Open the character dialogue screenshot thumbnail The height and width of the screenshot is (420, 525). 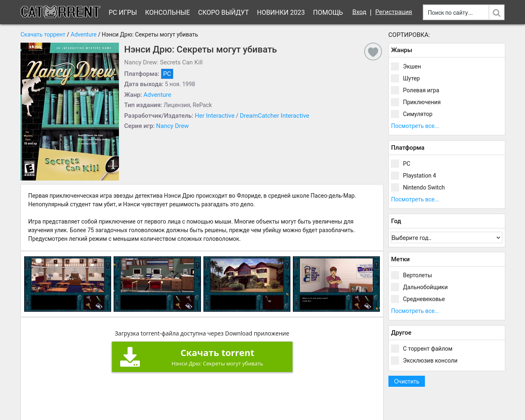[x=336, y=284]
